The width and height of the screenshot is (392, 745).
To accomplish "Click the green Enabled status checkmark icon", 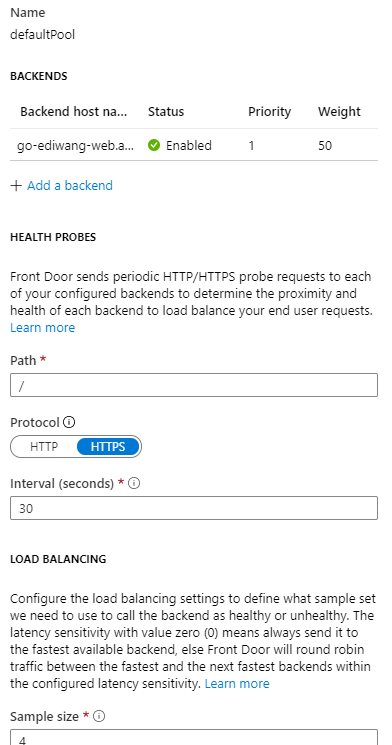I will tap(154, 145).
